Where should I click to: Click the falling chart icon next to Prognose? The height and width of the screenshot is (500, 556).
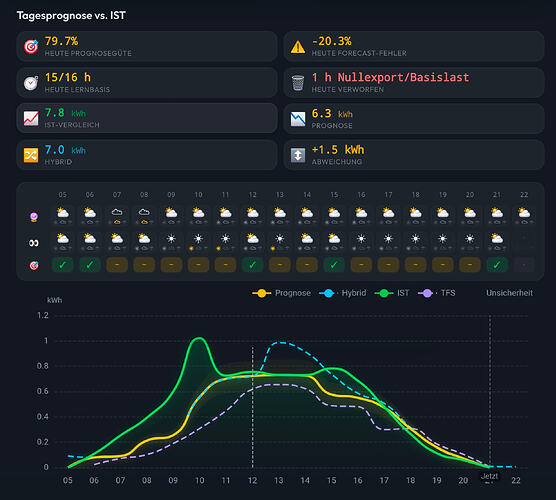pyautogui.click(x=298, y=119)
